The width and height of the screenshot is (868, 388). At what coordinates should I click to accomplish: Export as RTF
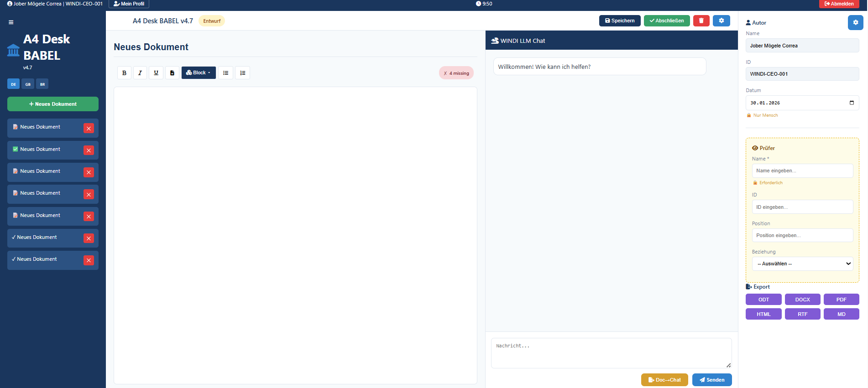pyautogui.click(x=802, y=314)
